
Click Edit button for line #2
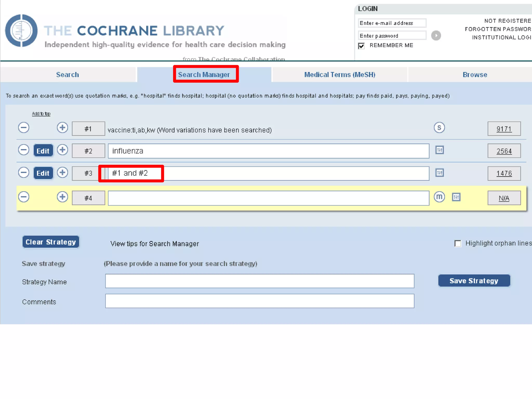(x=43, y=151)
